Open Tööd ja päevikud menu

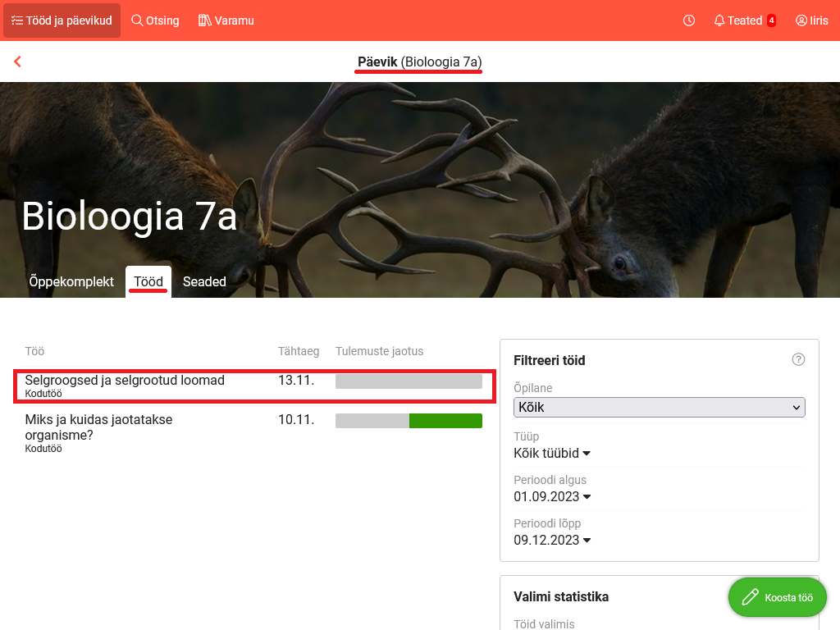click(62, 21)
